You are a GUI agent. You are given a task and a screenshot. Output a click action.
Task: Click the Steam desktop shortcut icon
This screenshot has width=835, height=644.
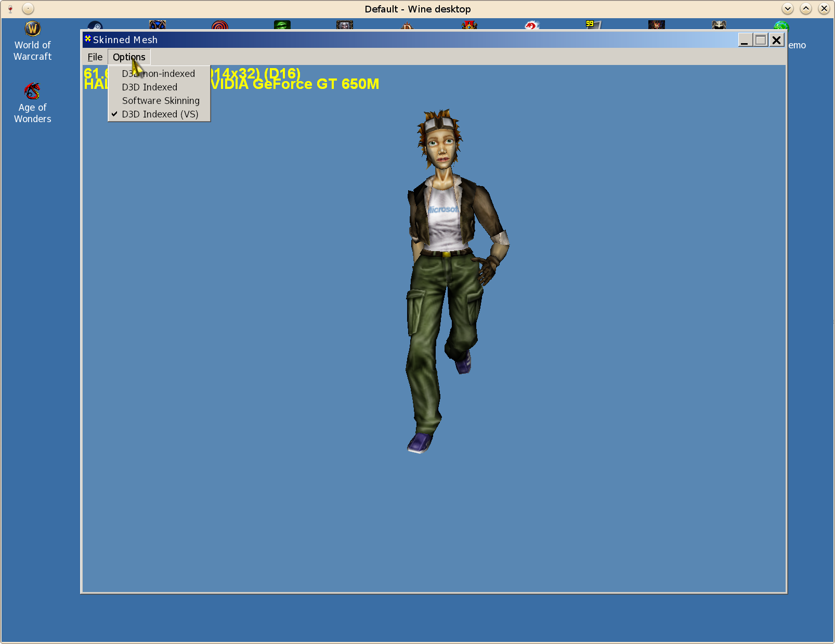tap(95, 25)
